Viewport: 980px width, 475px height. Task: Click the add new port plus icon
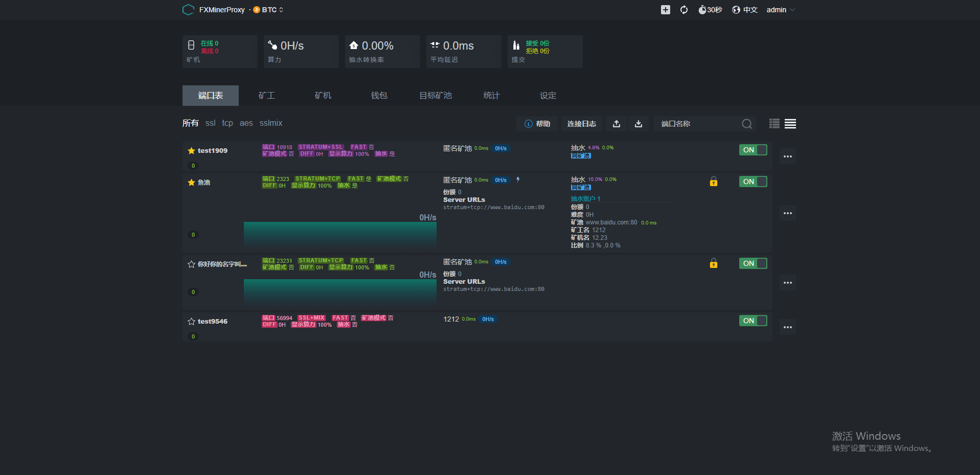[x=665, y=10]
